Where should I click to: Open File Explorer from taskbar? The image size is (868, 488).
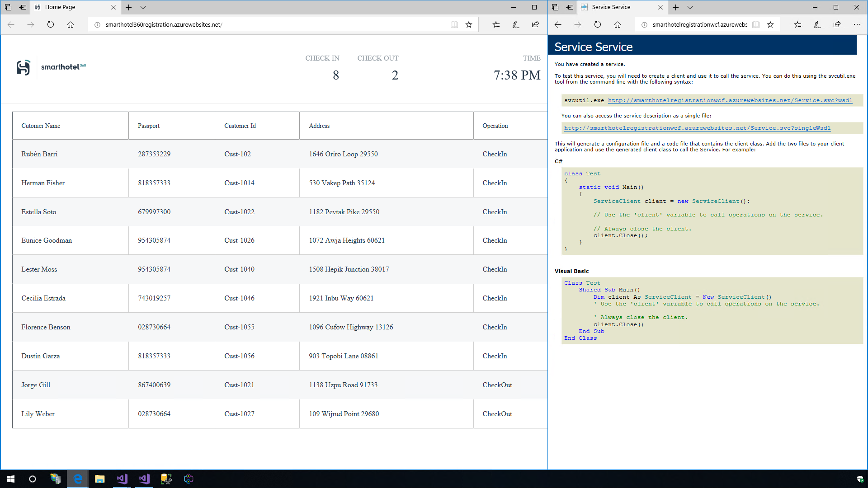click(99, 479)
